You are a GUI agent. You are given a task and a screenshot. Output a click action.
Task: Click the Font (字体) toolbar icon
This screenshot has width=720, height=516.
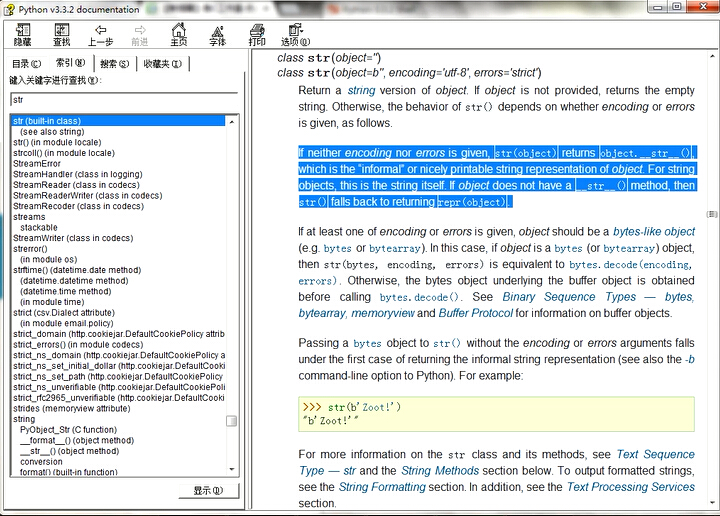click(x=217, y=34)
